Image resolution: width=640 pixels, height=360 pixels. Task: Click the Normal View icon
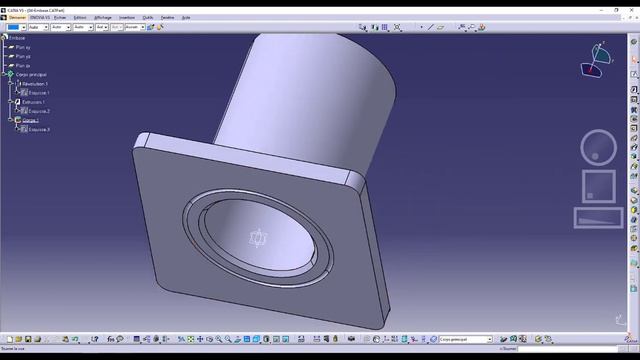click(238, 339)
